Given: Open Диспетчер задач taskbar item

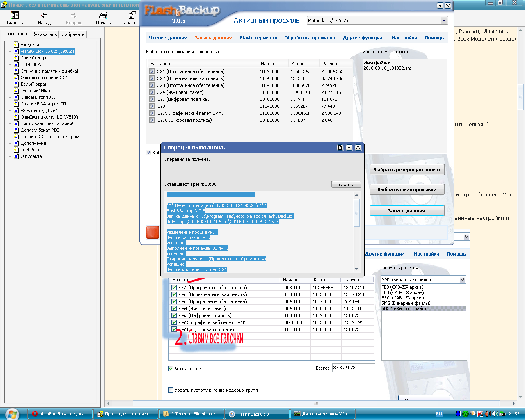Looking at the screenshot, I should (323, 414).
